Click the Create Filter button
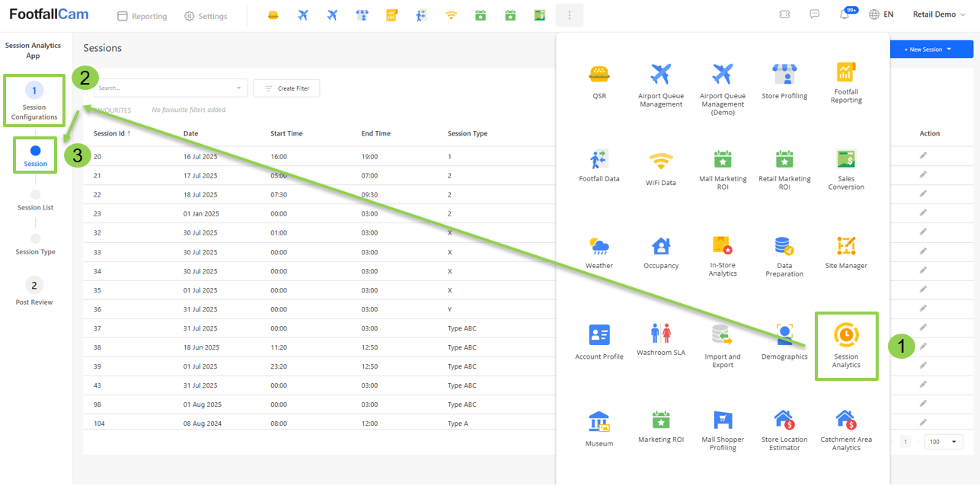Viewport: 980px width, 486px height. 286,88
